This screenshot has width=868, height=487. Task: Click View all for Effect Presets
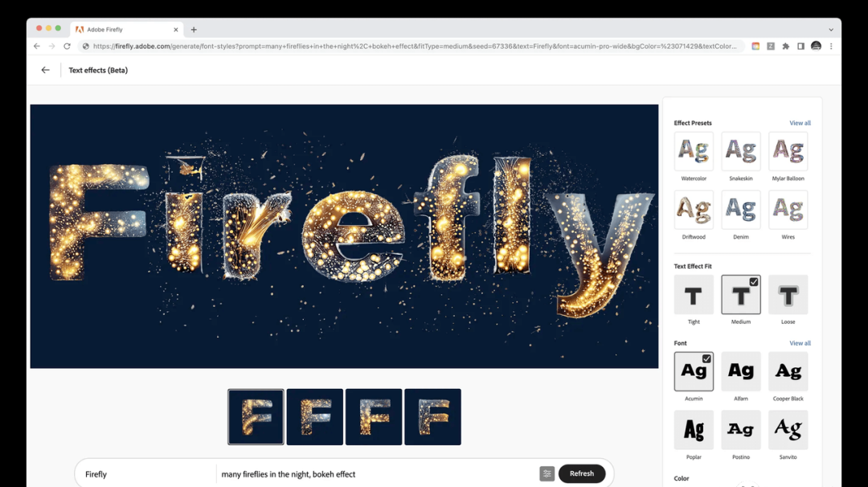[800, 123]
